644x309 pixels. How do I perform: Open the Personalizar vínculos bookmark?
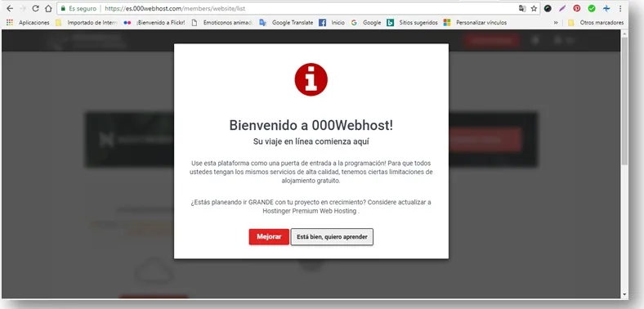coord(475,23)
